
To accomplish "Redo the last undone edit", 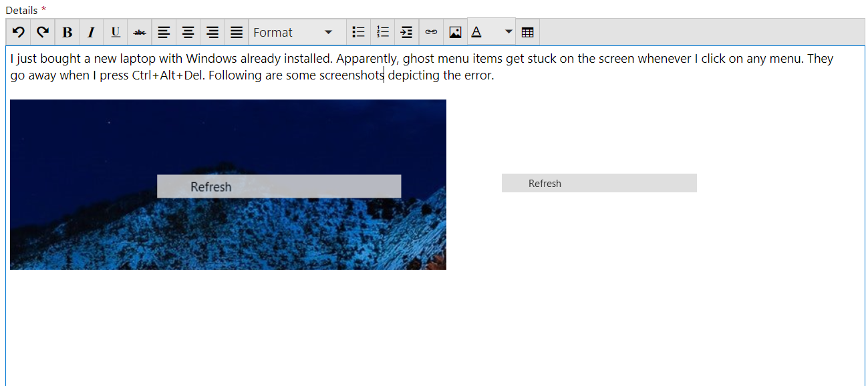I will (x=43, y=32).
